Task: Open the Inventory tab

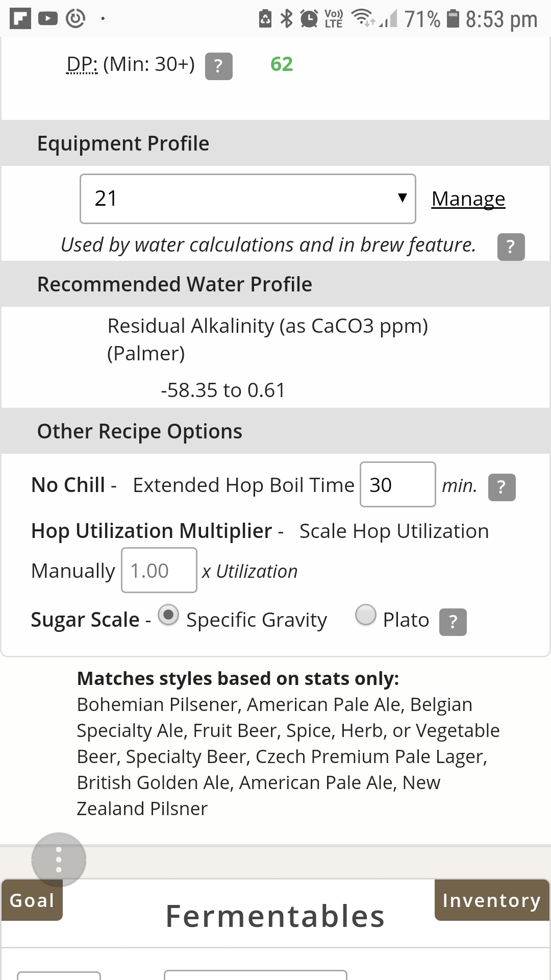Action: tap(491, 900)
